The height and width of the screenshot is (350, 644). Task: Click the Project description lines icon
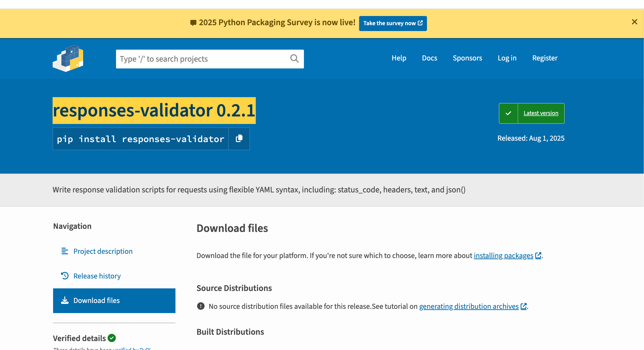coord(65,251)
